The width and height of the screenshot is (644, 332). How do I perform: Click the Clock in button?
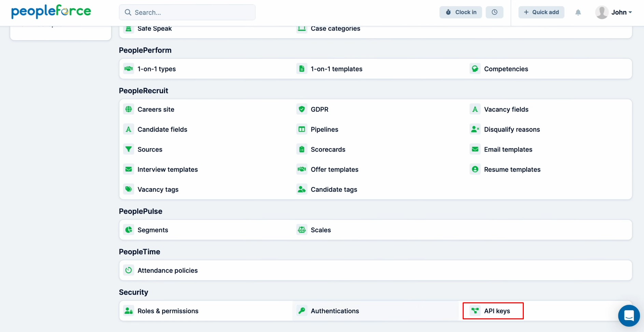[x=460, y=12]
